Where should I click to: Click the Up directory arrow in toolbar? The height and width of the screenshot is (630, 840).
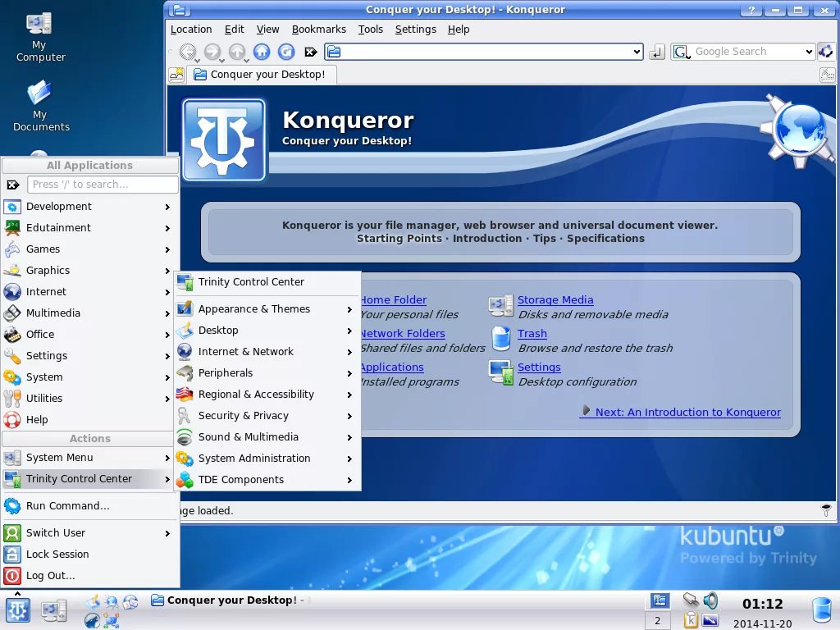pos(237,52)
